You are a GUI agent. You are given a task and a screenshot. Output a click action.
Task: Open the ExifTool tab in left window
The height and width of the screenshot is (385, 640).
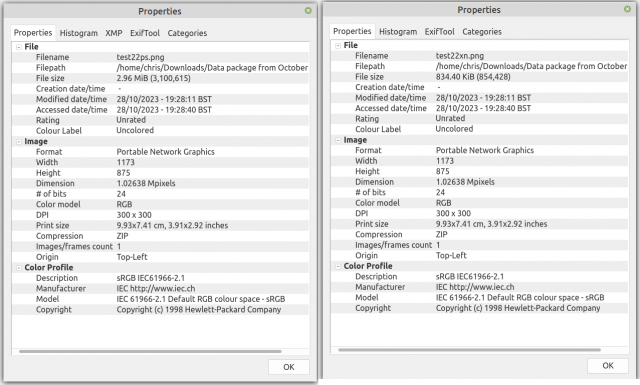(x=145, y=33)
